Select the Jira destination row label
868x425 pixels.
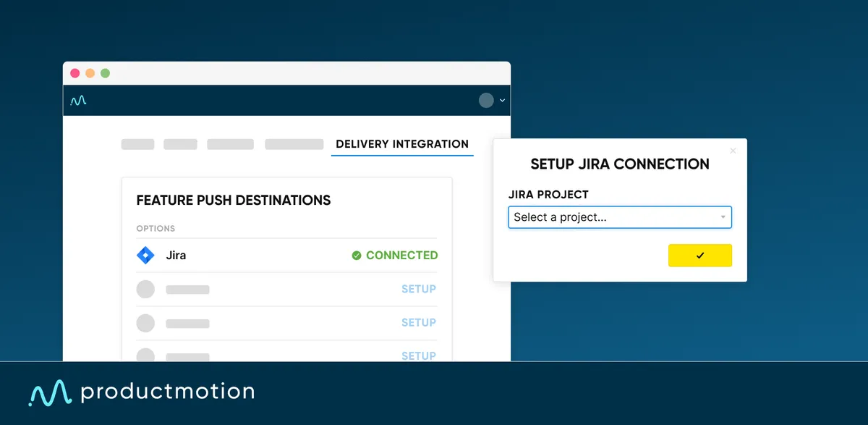pos(176,256)
